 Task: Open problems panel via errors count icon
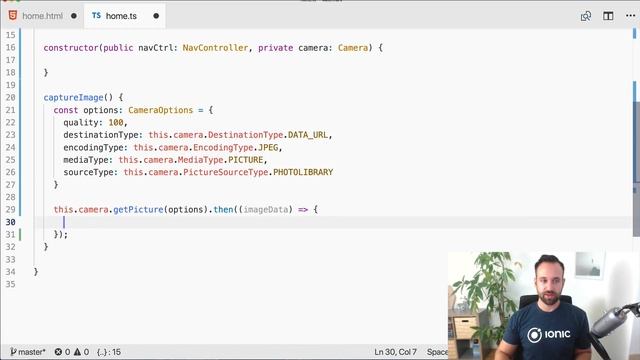coord(62,352)
